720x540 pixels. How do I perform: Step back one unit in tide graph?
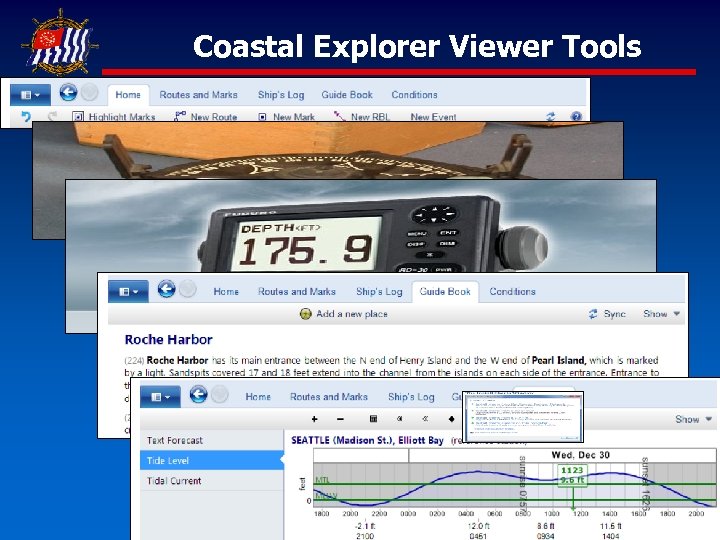tap(400, 419)
